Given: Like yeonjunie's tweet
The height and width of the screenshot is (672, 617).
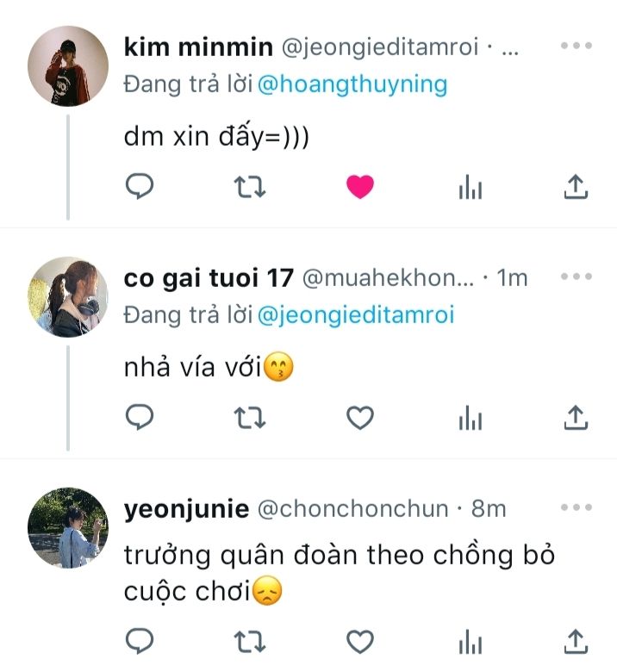Looking at the screenshot, I should (x=360, y=640).
